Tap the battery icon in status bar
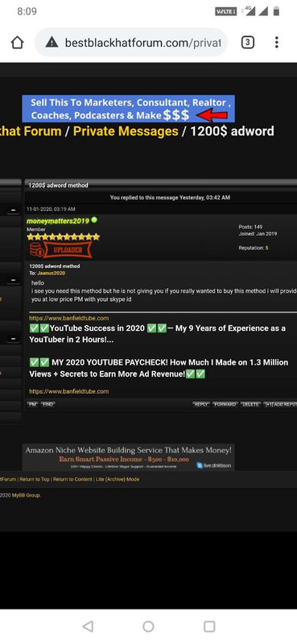The image size is (297, 644). click(276, 11)
